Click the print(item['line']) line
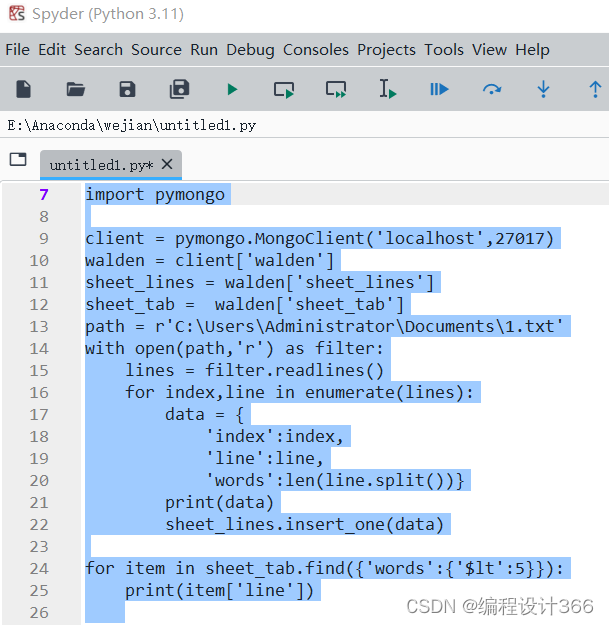 click(x=220, y=590)
